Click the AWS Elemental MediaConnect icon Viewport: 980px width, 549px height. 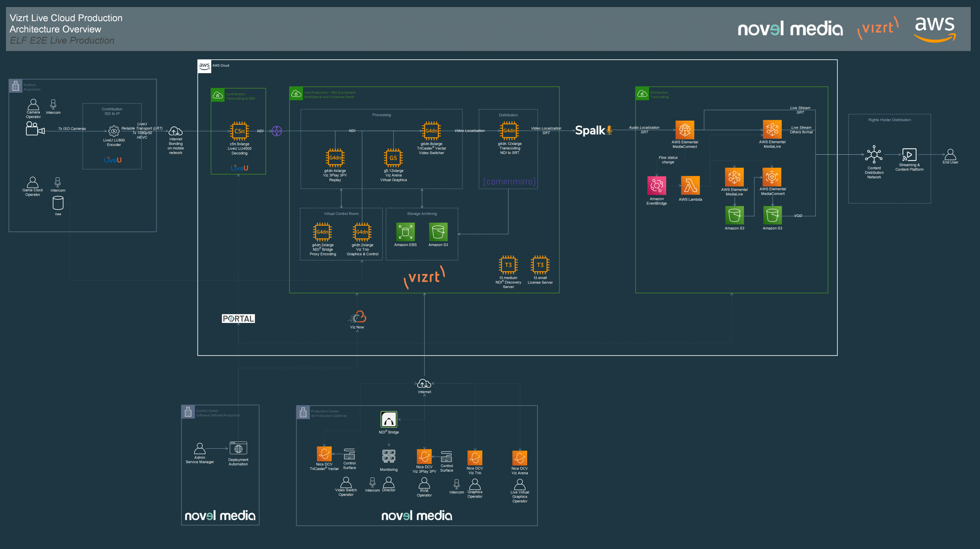click(684, 130)
